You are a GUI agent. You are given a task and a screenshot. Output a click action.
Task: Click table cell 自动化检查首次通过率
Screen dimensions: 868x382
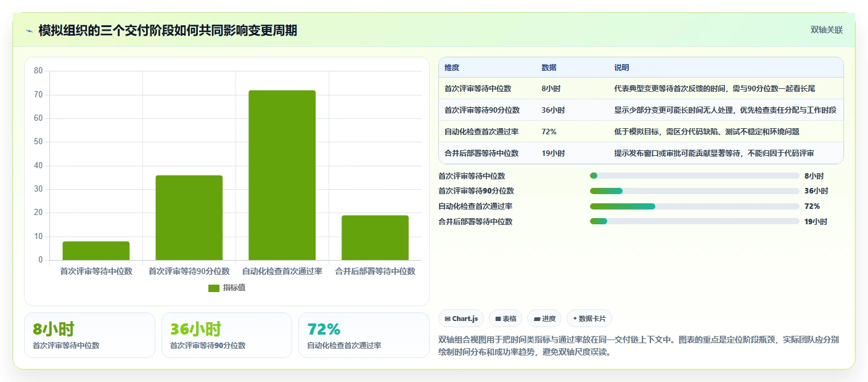coord(481,132)
